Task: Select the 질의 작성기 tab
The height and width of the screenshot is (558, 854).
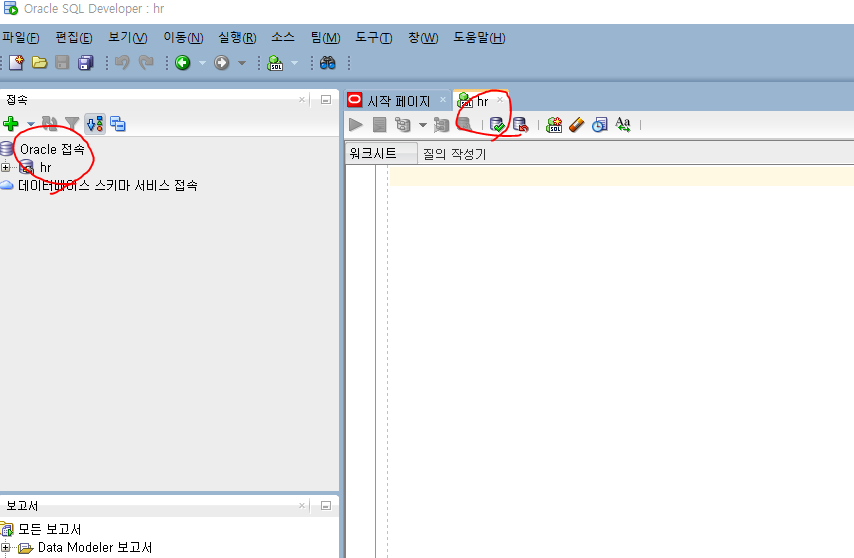Action: tap(454, 154)
